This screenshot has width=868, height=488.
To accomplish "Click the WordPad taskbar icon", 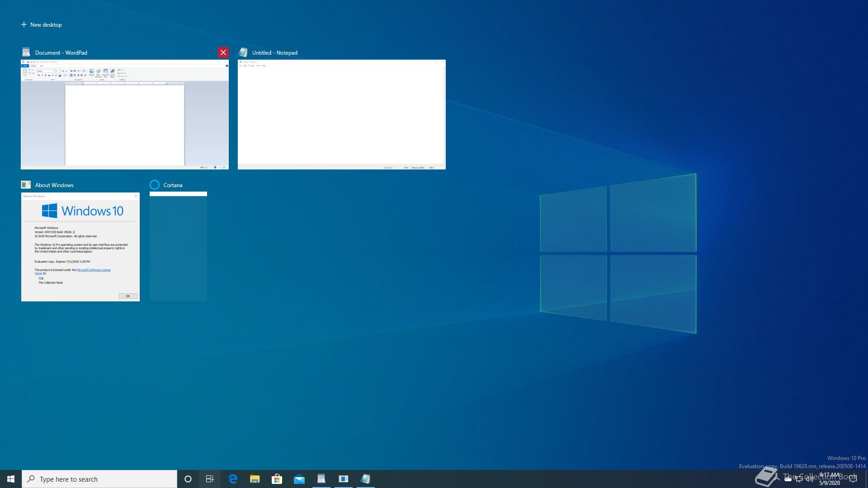I will pyautogui.click(x=321, y=479).
